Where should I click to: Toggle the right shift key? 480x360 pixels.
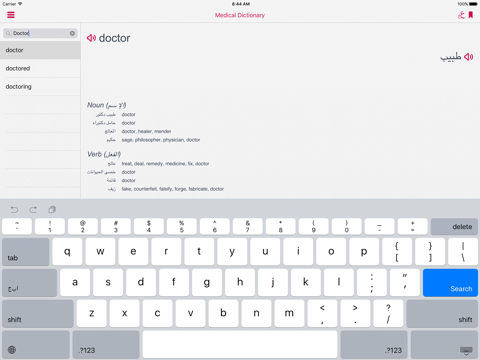[442, 313]
